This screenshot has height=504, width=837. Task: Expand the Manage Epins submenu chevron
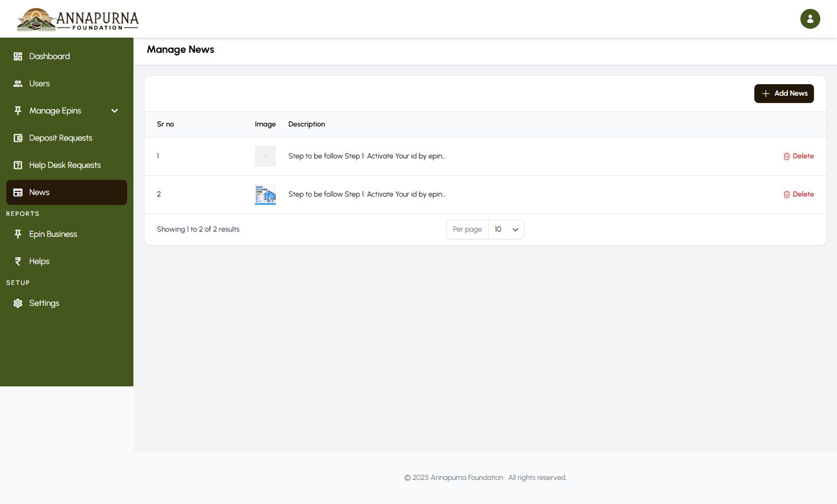[115, 111]
